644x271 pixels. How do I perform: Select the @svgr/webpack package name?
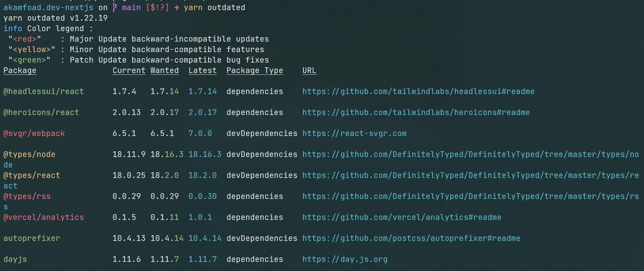34,133
